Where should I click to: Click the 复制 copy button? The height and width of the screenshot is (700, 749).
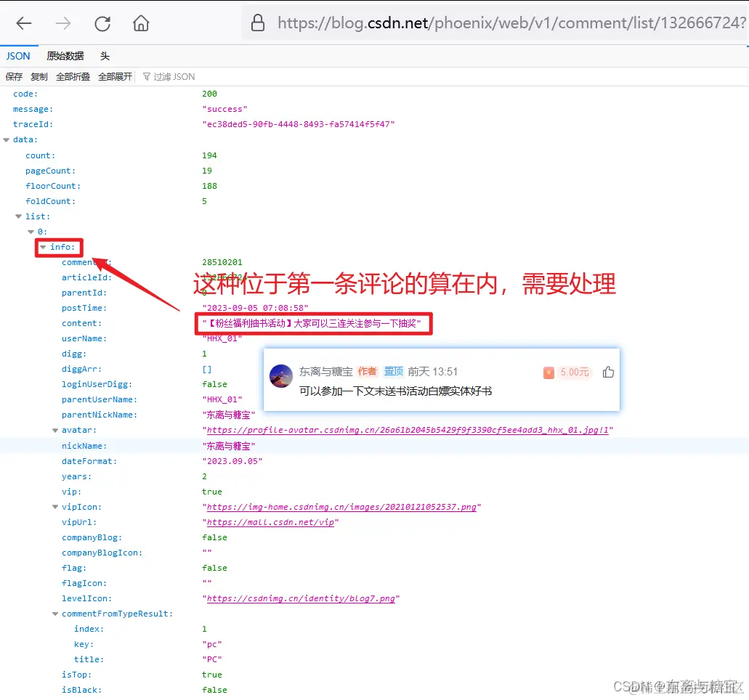click(x=39, y=76)
